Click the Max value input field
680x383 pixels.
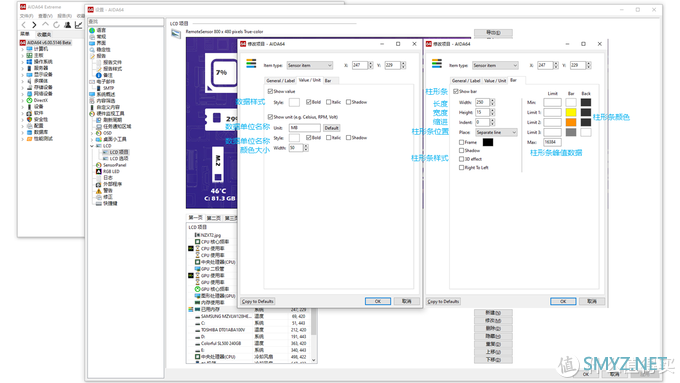[x=552, y=142]
